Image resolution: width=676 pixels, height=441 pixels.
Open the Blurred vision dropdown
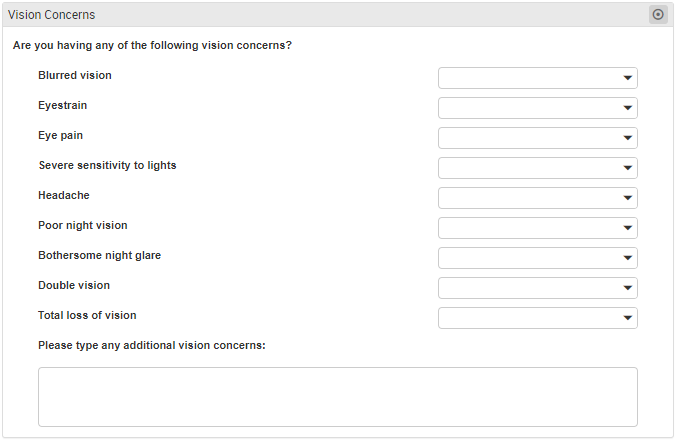538,78
